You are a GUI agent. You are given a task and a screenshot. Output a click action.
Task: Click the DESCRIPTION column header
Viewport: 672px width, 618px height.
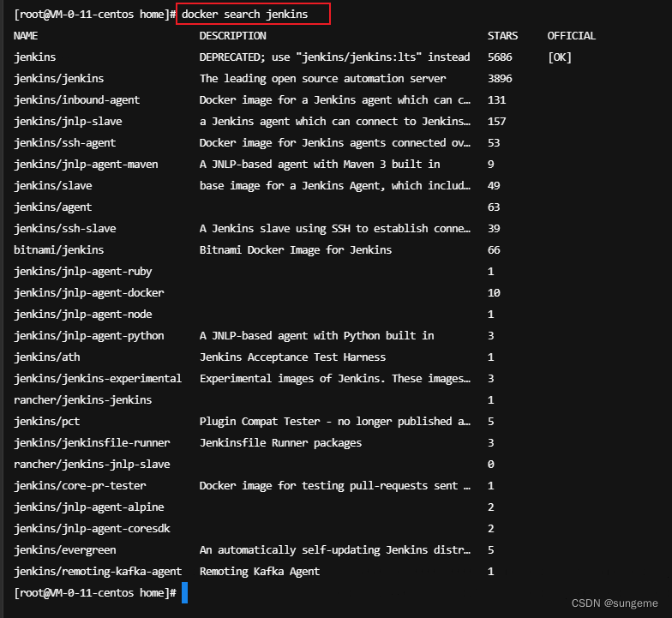[x=232, y=36]
